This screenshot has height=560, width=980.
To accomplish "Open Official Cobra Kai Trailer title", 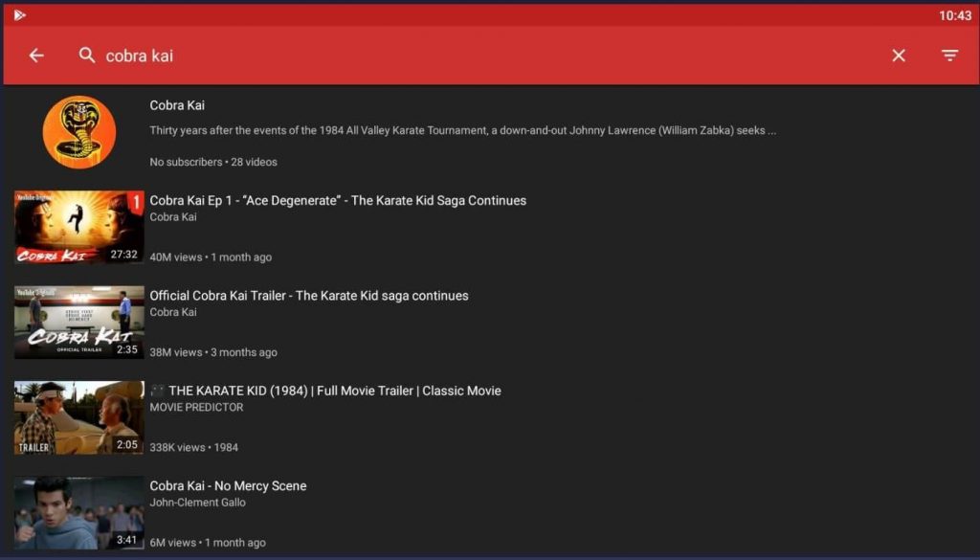I will [309, 296].
